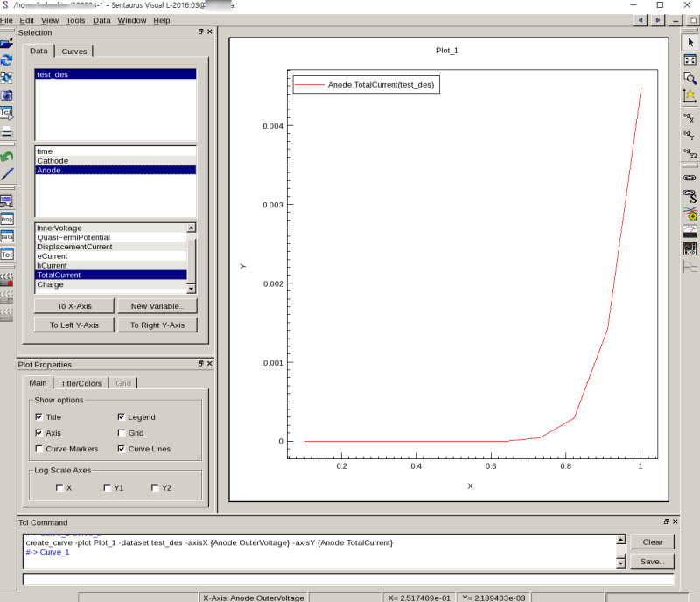Image resolution: width=700 pixels, height=602 pixels.
Task: Click the green undo arrow icon
Action: click(x=7, y=157)
